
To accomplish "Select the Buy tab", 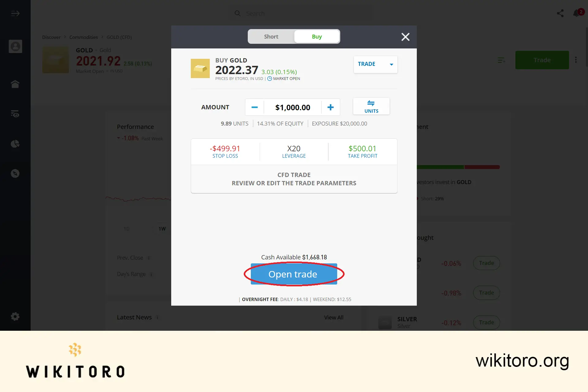I will pos(316,36).
